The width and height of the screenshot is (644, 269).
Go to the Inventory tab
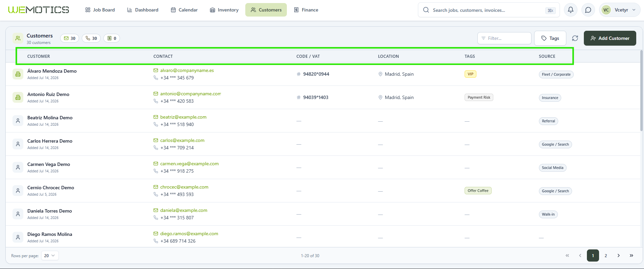point(224,10)
